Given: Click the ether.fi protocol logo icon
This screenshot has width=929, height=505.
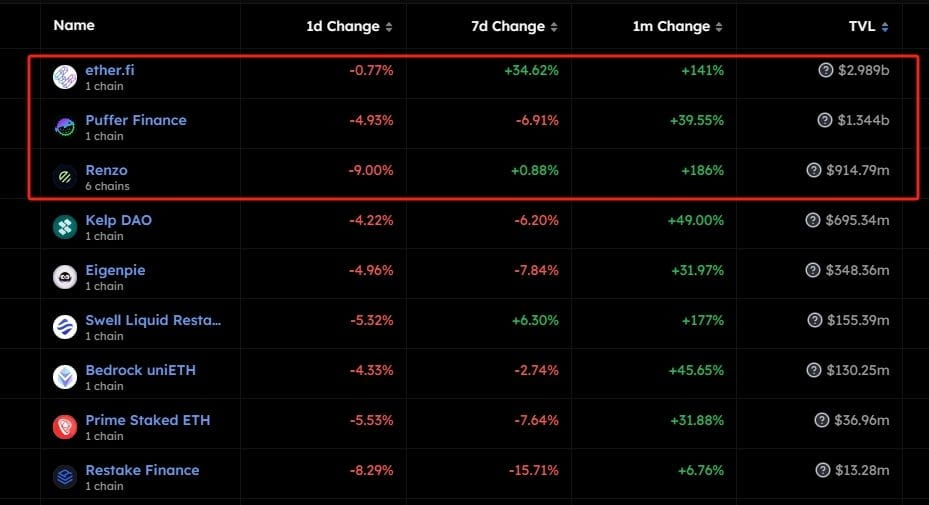Looking at the screenshot, I should (65, 77).
